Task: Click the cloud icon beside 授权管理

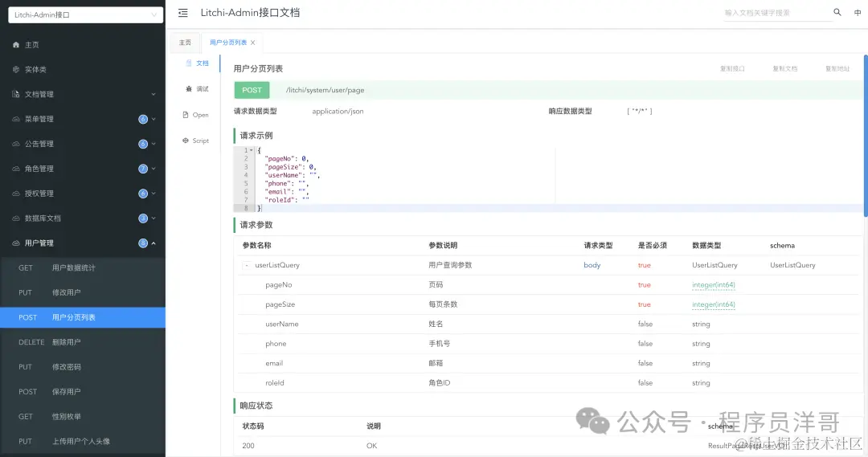Action: (x=16, y=194)
